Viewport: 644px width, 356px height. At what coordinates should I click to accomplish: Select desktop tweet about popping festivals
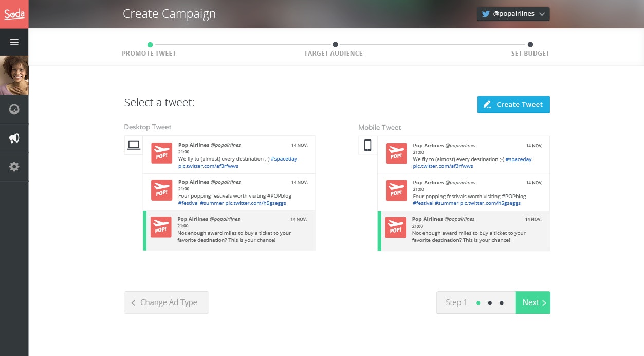229,192
